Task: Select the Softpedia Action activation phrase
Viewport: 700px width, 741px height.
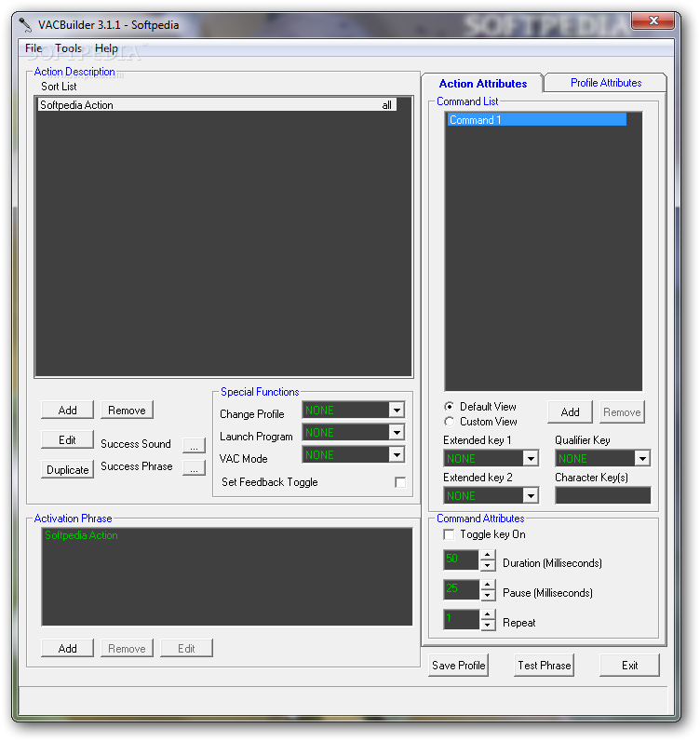Action: (x=81, y=535)
